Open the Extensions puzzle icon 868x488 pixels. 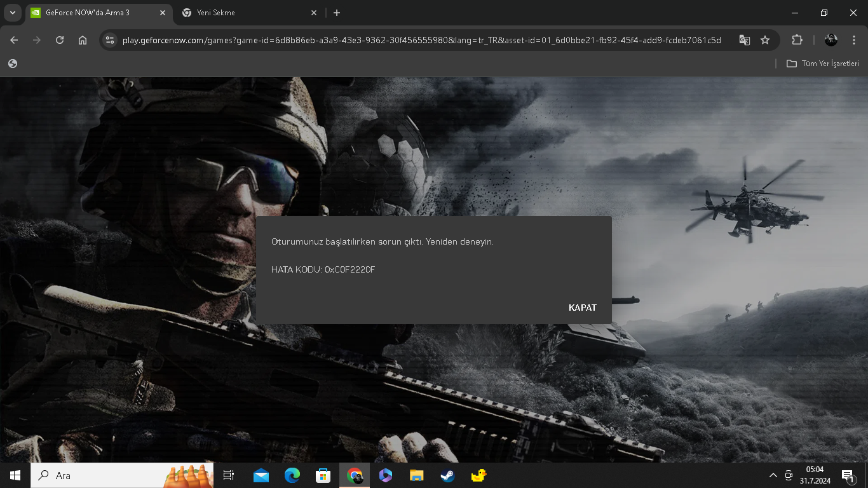797,40
